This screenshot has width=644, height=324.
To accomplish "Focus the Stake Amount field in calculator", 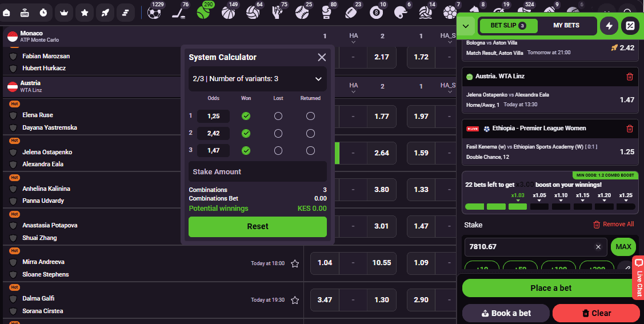I will [258, 171].
